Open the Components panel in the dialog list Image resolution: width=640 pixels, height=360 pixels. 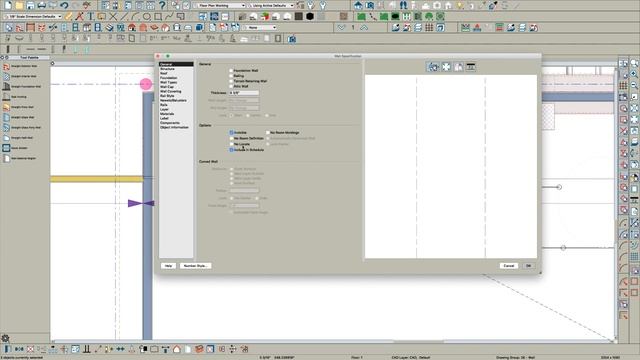(170, 123)
